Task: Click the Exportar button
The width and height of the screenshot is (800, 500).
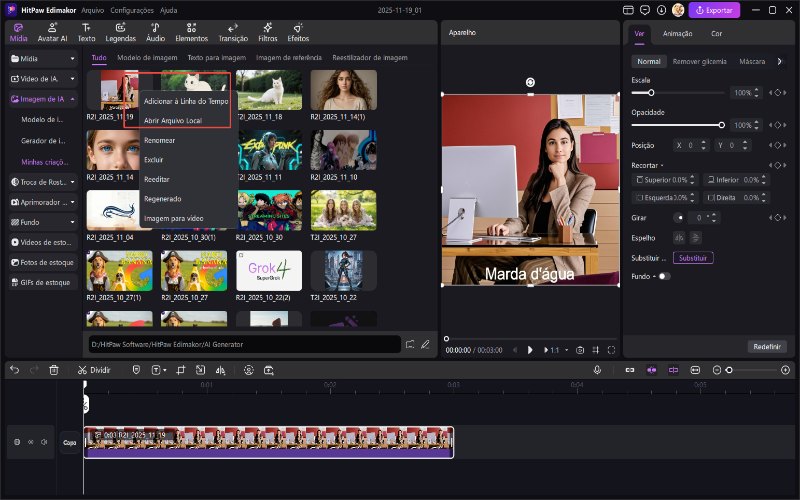Action: point(714,10)
